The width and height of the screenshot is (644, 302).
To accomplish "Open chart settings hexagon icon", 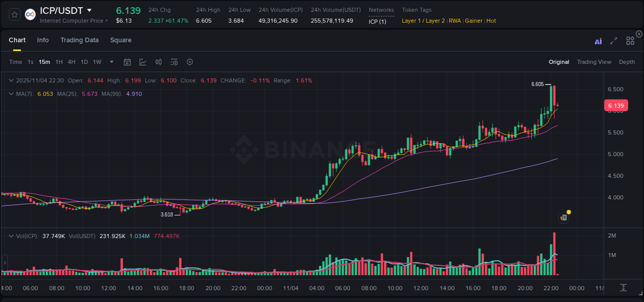I will 190,62.
